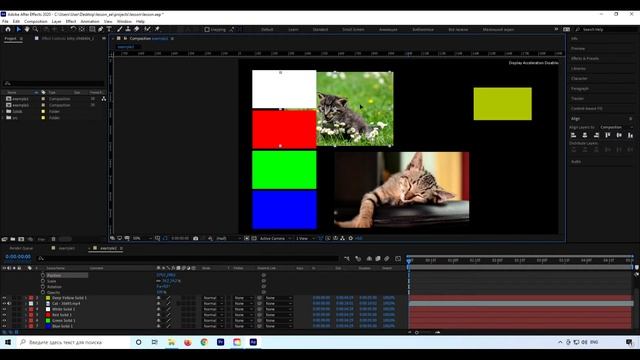Expand the Effects & Presets panel
Image resolution: width=640 pixels, height=360 pixels.
pos(585,58)
